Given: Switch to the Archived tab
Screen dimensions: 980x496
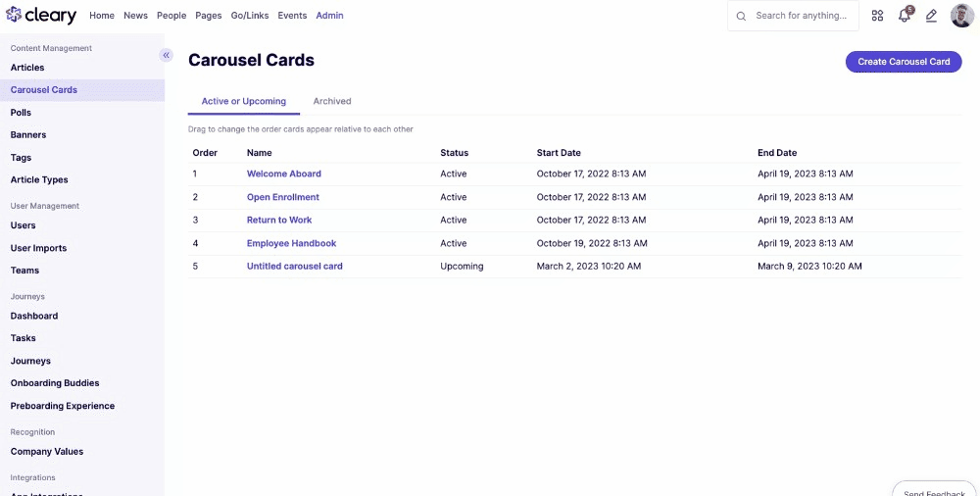Looking at the screenshot, I should coord(332,101).
